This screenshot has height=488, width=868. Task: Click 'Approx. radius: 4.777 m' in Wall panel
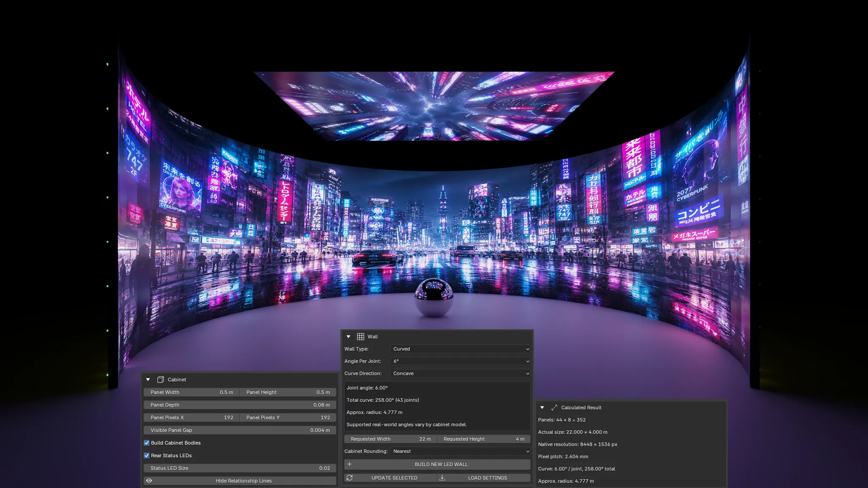pyautogui.click(x=375, y=413)
